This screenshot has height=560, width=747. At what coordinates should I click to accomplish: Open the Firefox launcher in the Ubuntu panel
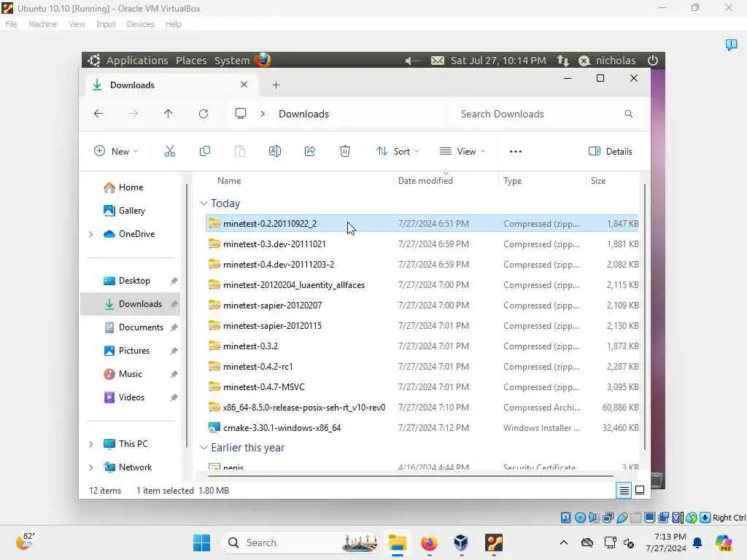pyautogui.click(x=263, y=60)
